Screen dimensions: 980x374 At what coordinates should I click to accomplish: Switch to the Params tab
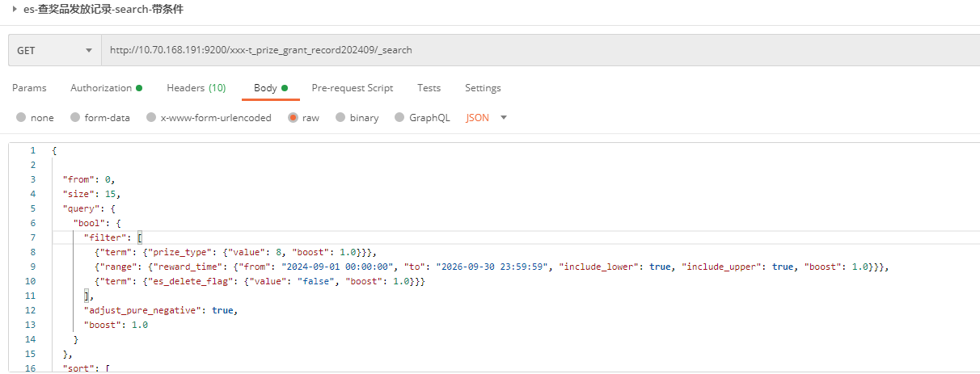(x=29, y=88)
